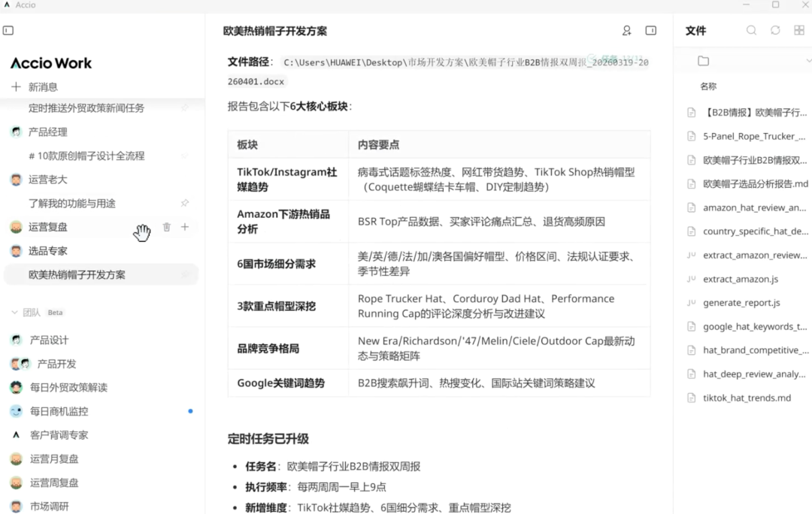Expand the folder path dropdown in 文件 panel

click(807, 61)
